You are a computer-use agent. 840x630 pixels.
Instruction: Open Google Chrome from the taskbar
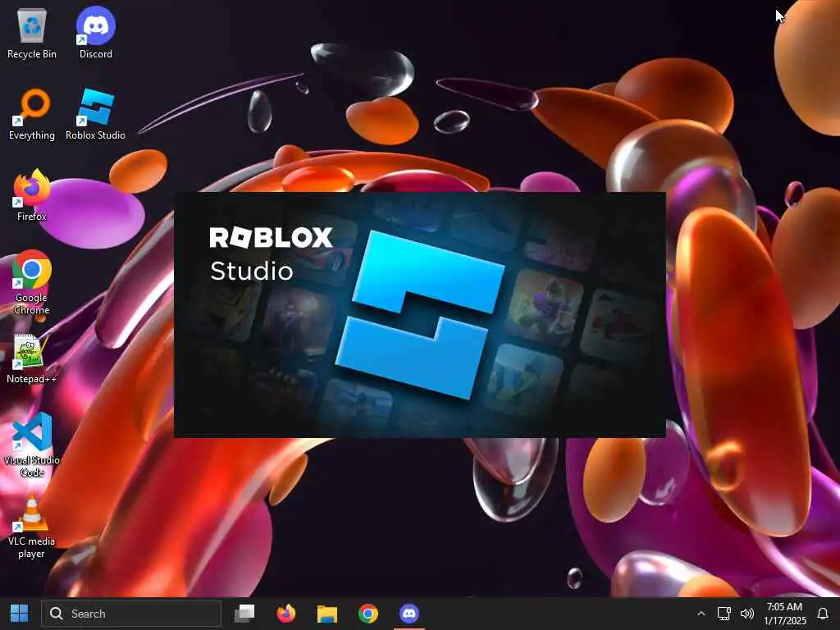tap(368, 614)
